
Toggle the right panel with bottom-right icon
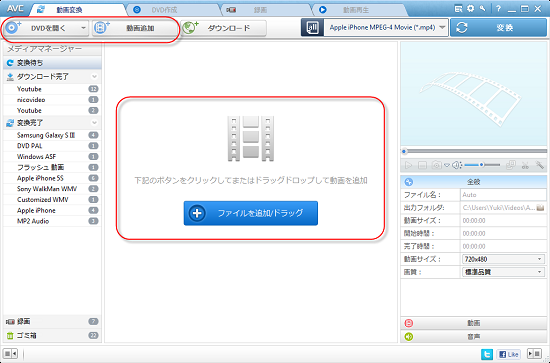(x=535, y=353)
